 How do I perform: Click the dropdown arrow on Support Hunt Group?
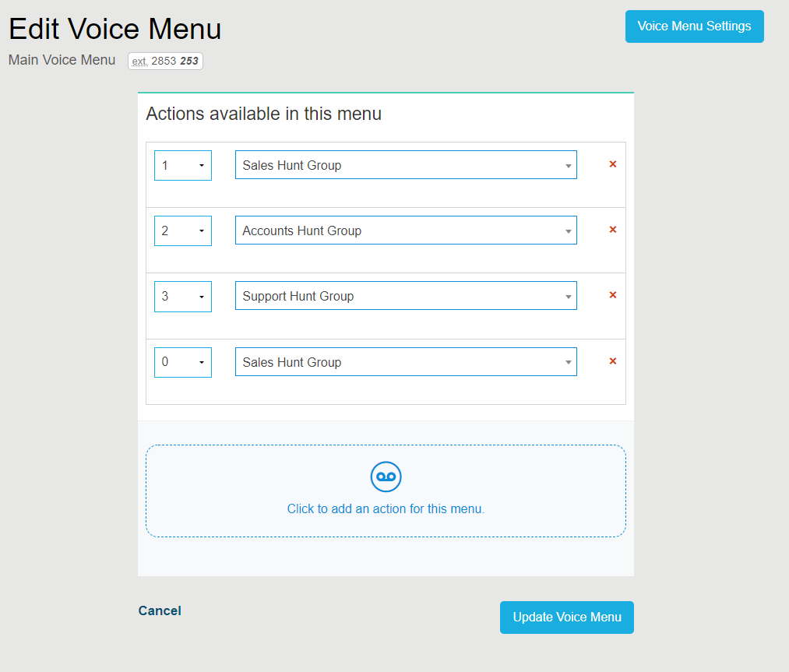click(568, 295)
